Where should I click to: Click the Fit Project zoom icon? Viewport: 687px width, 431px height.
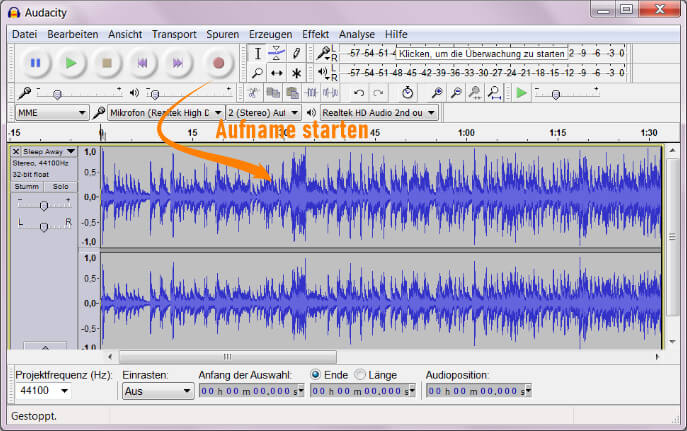[495, 92]
